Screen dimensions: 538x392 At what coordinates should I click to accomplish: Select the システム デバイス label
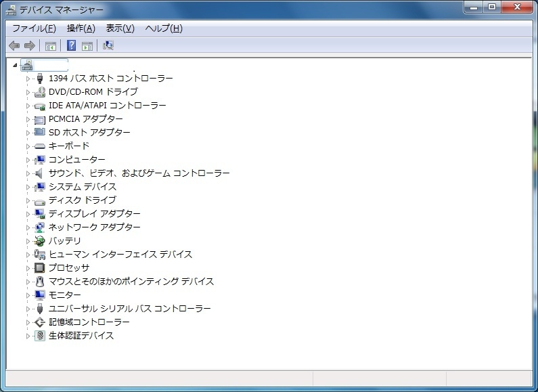[x=83, y=187]
